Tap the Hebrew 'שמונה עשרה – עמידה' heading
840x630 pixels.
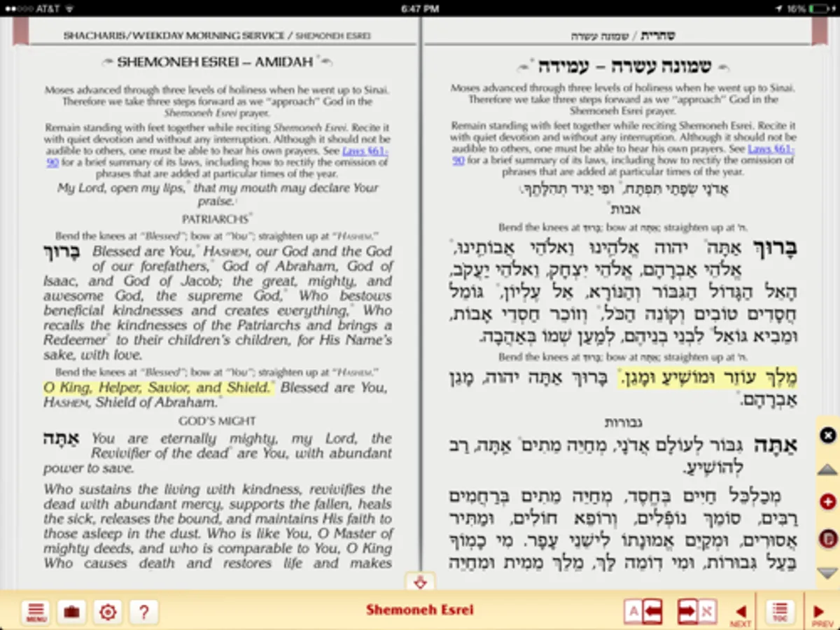point(624,66)
